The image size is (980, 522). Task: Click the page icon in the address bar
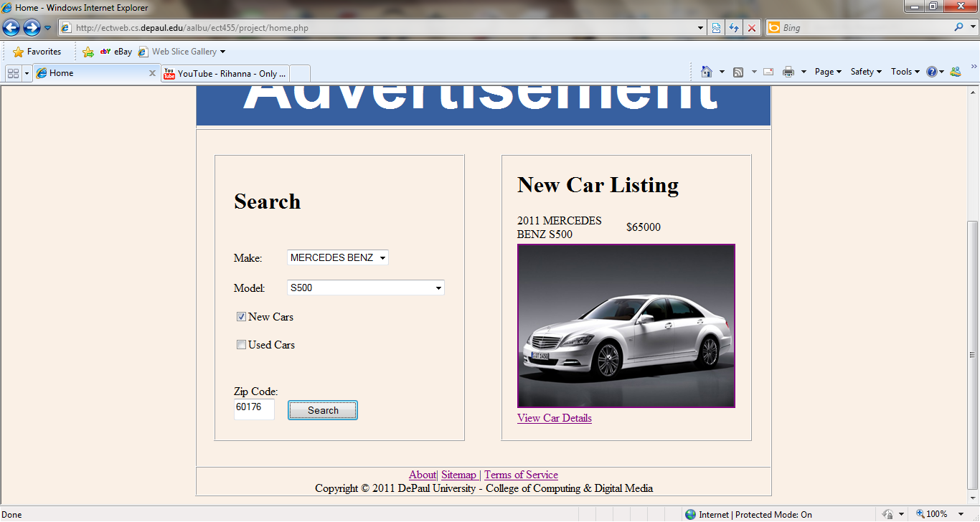[x=66, y=28]
